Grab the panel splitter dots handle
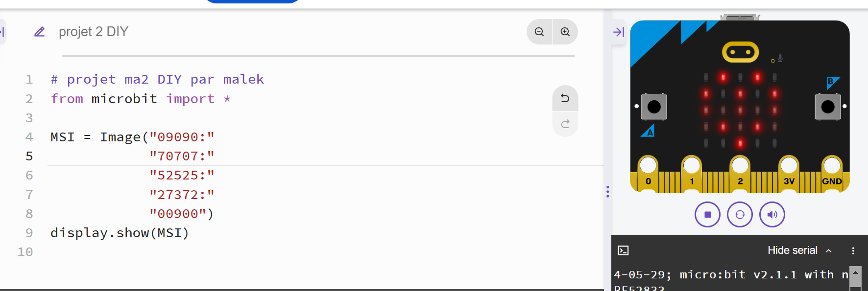The image size is (868, 291). (608, 192)
